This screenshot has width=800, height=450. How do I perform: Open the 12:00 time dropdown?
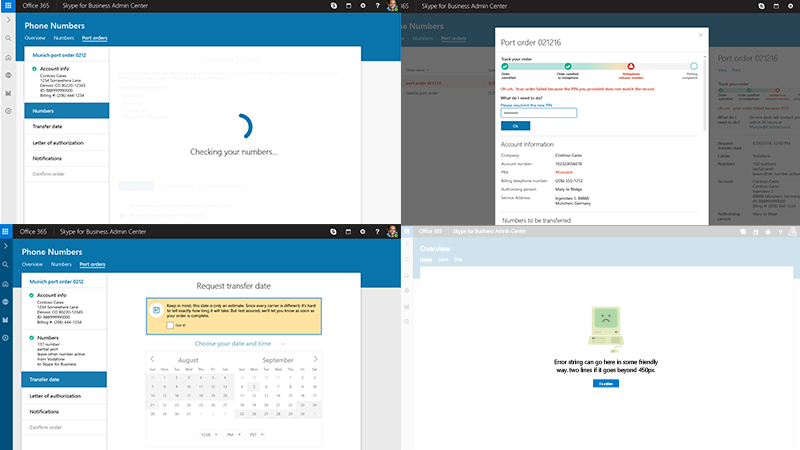point(209,435)
